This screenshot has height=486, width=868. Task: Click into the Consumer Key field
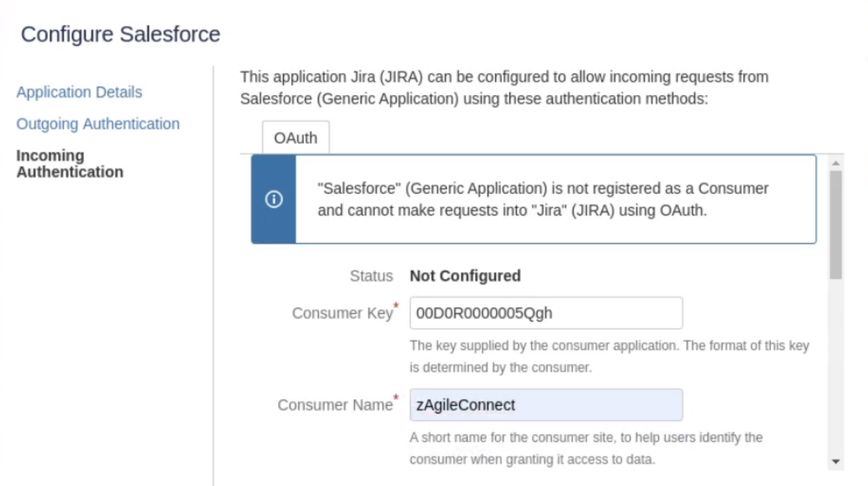[x=546, y=313]
